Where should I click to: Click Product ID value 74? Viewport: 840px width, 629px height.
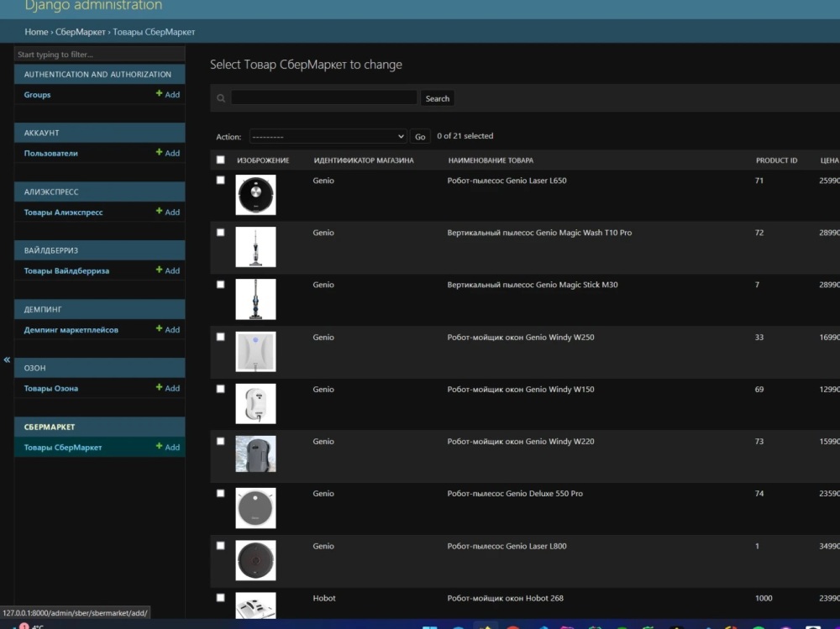pyautogui.click(x=759, y=494)
